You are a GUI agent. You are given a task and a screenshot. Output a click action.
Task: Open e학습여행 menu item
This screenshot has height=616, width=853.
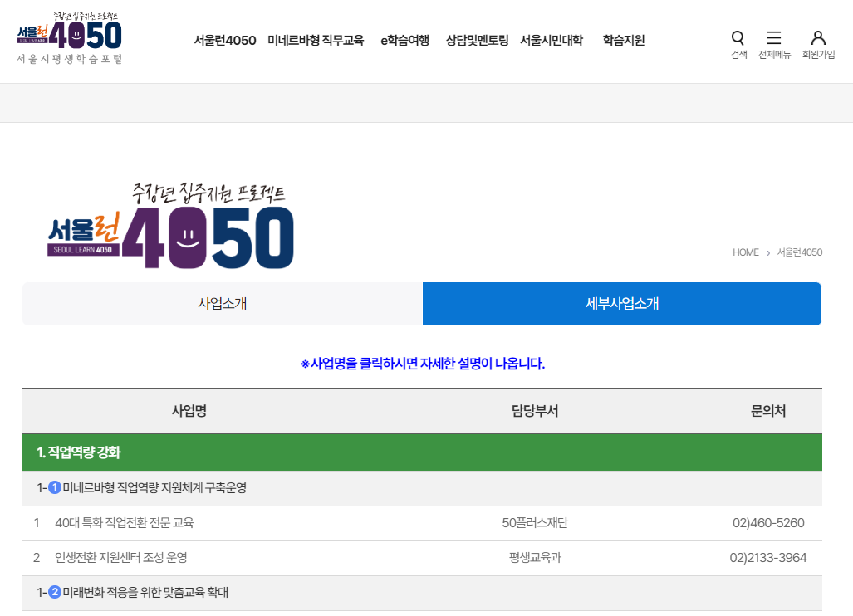coord(404,40)
